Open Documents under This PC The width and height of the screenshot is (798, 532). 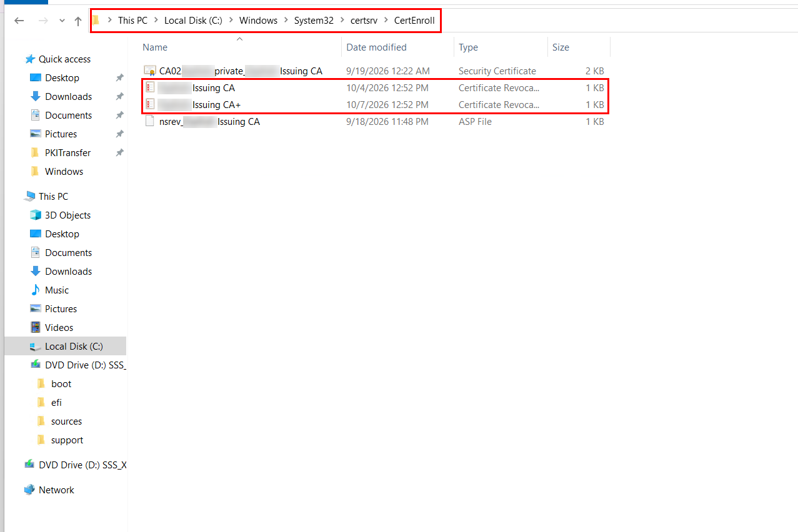pos(68,253)
